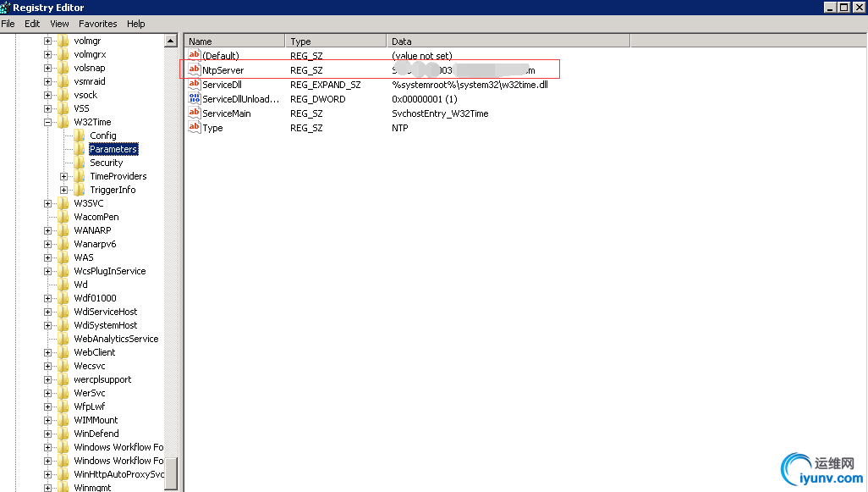
Task: Expand the WANARP key
Action: 47,231
